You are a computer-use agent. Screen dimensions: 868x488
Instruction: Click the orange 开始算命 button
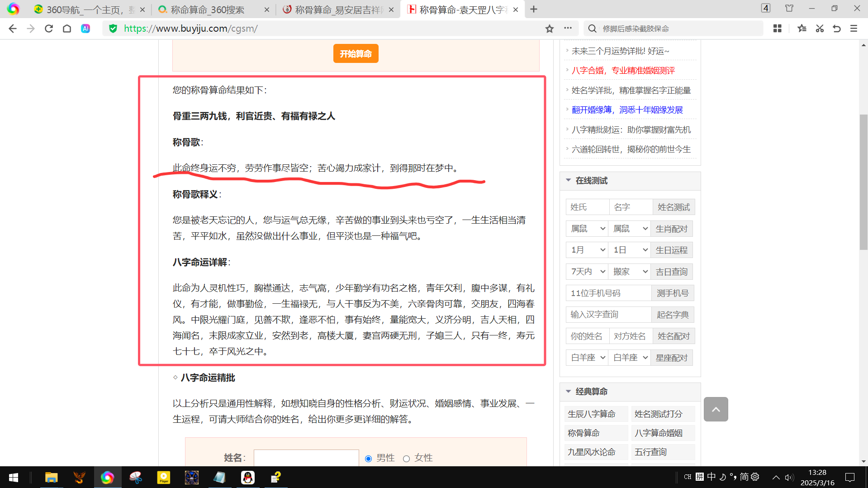pyautogui.click(x=356, y=53)
